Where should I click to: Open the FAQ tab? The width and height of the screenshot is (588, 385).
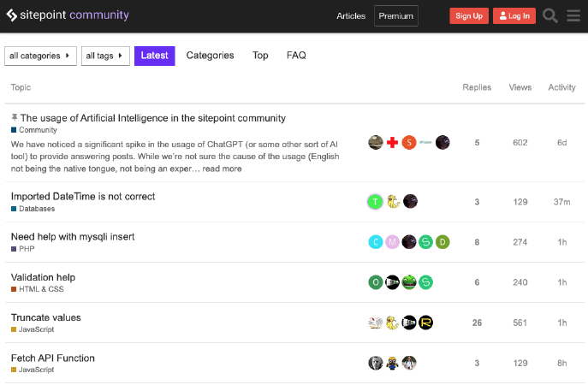point(296,56)
